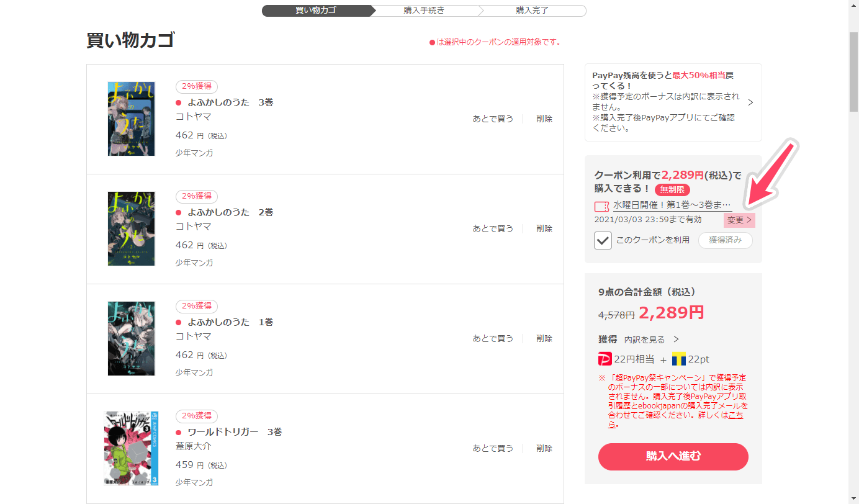The image size is (859, 504).
Task: Save ワールドトリガー 3巻 with あとで買う
Action: pyautogui.click(x=493, y=448)
